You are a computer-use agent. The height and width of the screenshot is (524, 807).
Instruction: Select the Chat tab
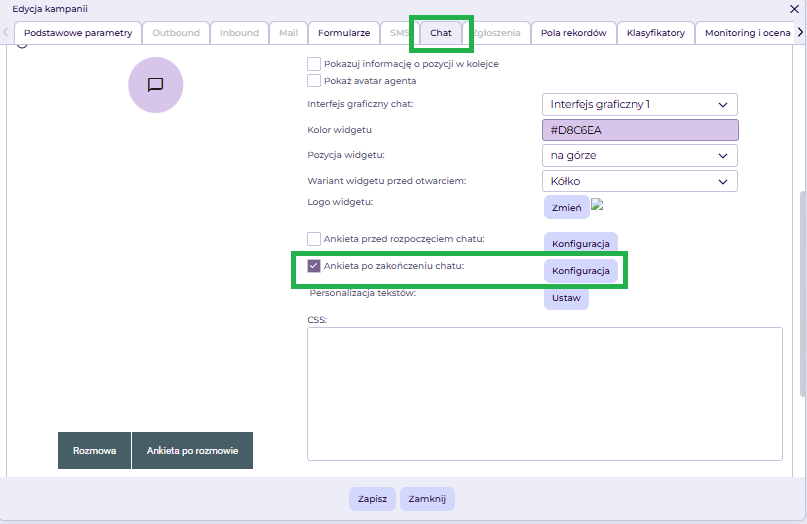pos(441,33)
